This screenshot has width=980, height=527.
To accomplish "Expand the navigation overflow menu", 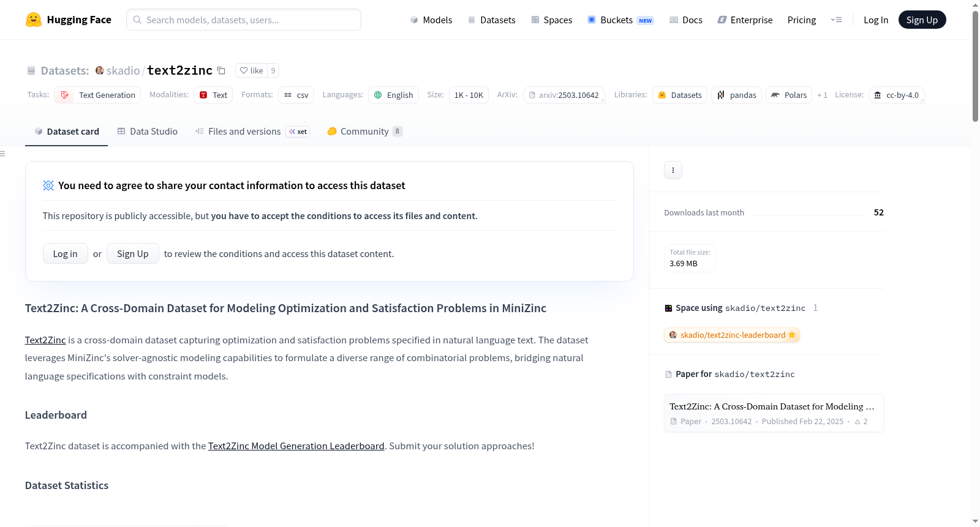I will [836, 20].
